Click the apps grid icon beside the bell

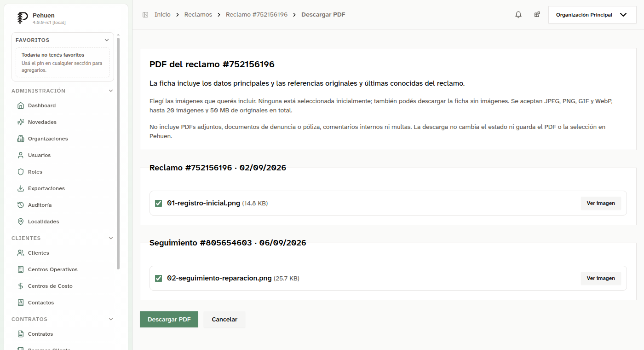click(x=537, y=15)
